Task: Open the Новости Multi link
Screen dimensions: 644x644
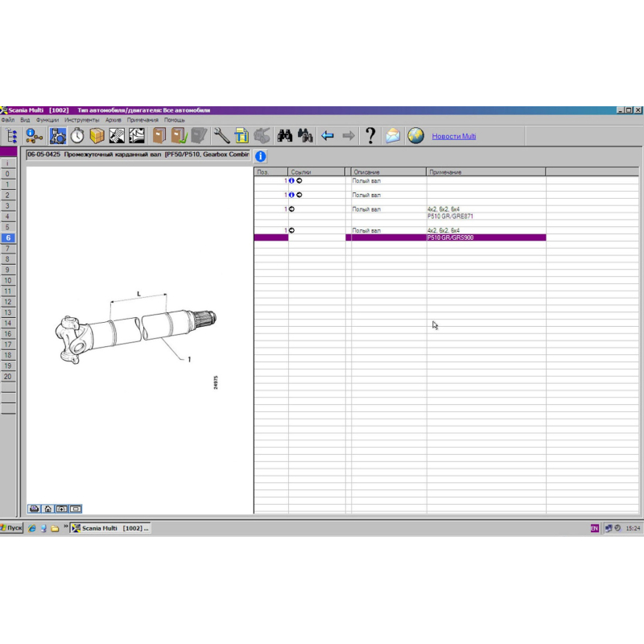Action: (x=454, y=136)
